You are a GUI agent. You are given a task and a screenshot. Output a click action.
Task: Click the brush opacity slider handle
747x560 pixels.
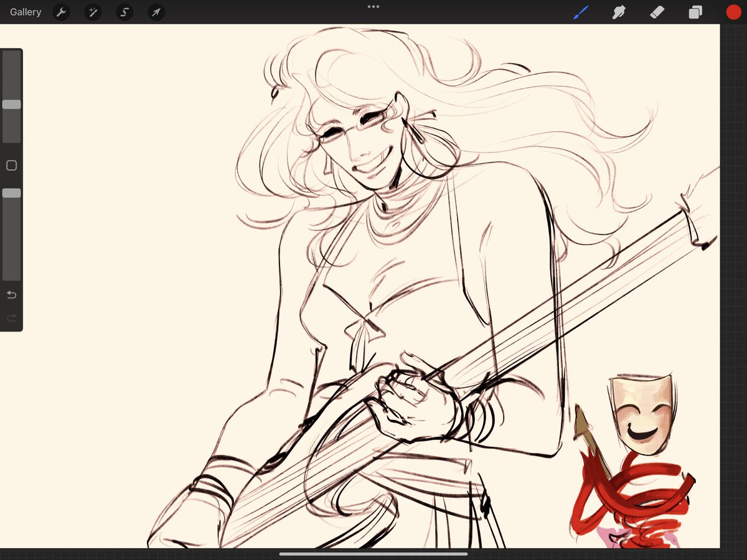coord(11,194)
